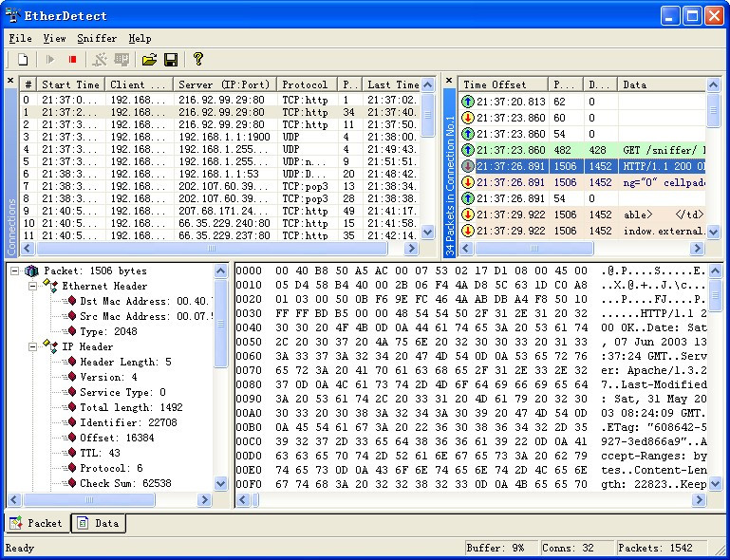Collapse the Ethernet Header node
The height and width of the screenshot is (560, 730).
pyautogui.click(x=32, y=287)
